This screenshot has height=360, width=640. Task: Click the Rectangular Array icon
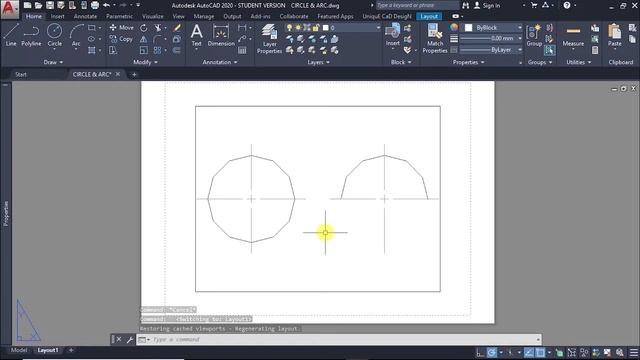point(158,50)
